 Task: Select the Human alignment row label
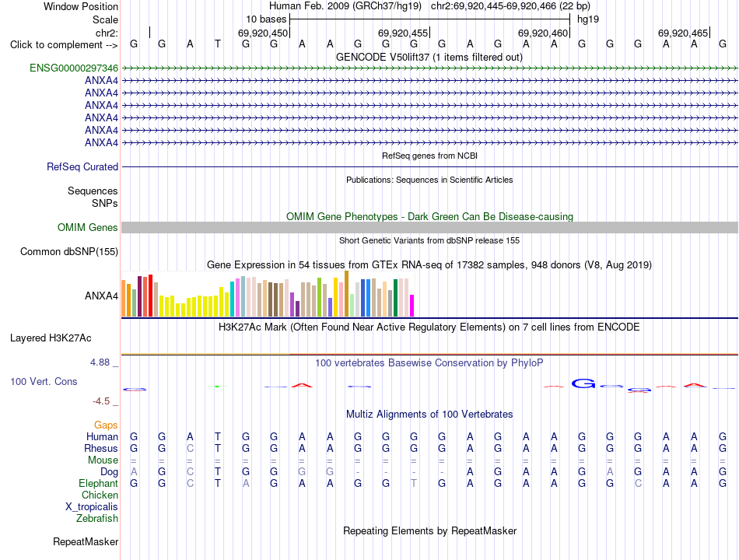pyautogui.click(x=102, y=437)
